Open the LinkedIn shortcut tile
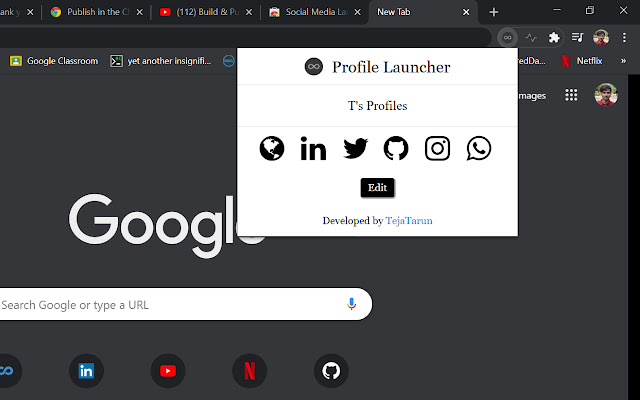The width and height of the screenshot is (640, 400). click(x=86, y=371)
